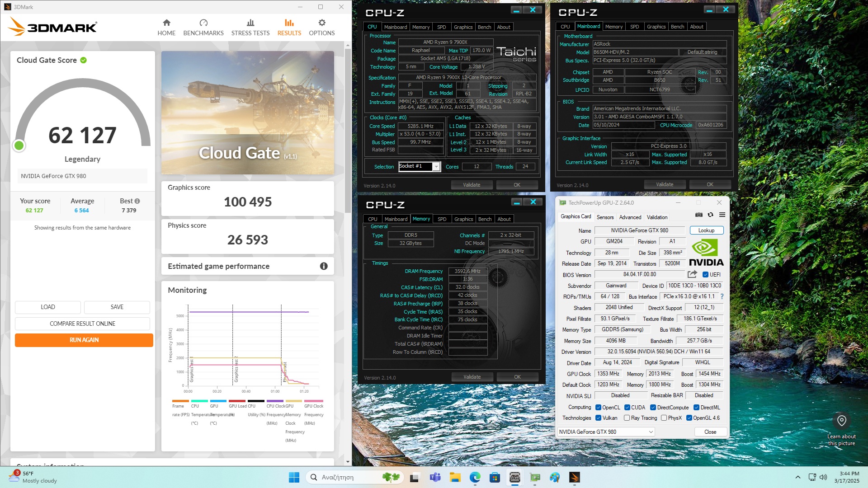
Task: Switch to GPU-Z via its taskbar icon
Action: point(535,477)
